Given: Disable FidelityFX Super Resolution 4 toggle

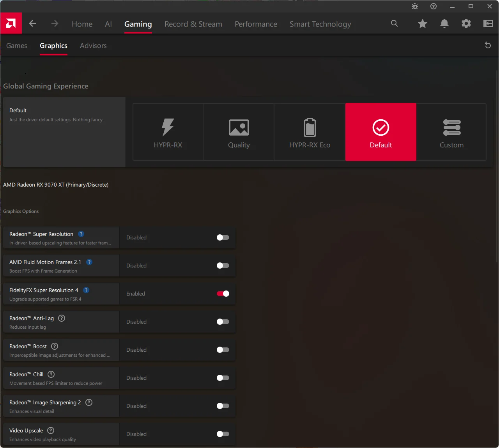Looking at the screenshot, I should click(x=223, y=294).
